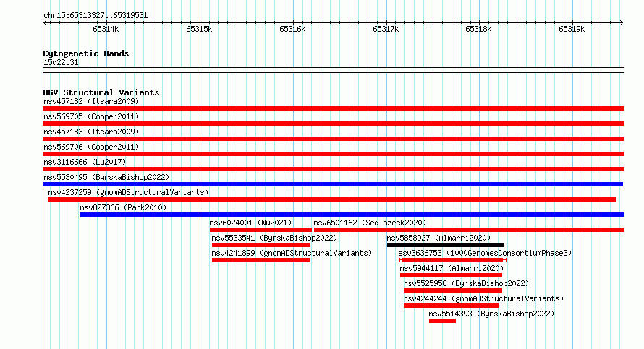Select the red bar for nsv457183
The image size is (644, 349).
coord(333,139)
